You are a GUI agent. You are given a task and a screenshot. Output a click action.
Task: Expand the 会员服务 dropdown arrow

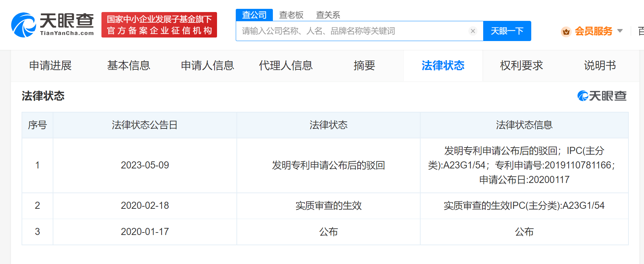coord(620,31)
